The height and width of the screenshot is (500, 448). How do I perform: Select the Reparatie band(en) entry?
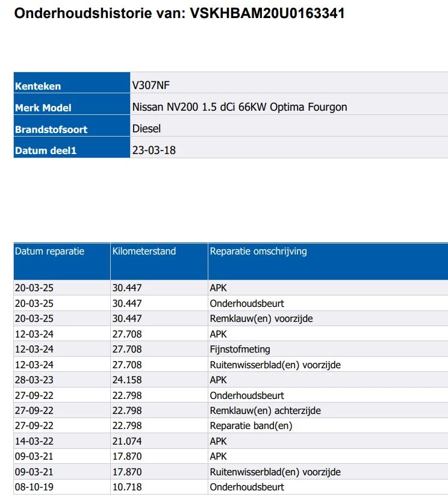[x=250, y=426]
